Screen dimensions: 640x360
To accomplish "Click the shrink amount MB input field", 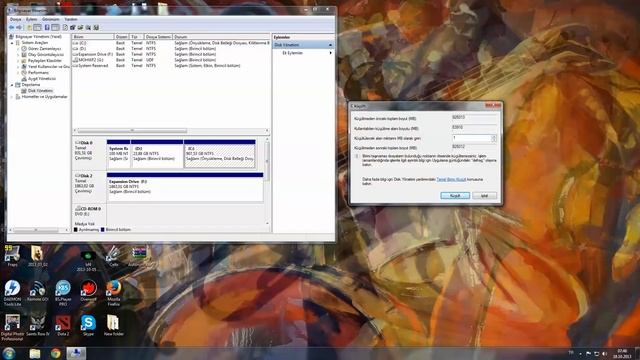I will [x=471, y=138].
